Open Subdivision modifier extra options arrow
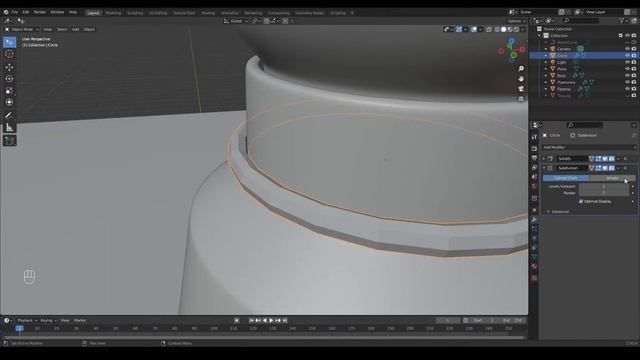 [618, 168]
